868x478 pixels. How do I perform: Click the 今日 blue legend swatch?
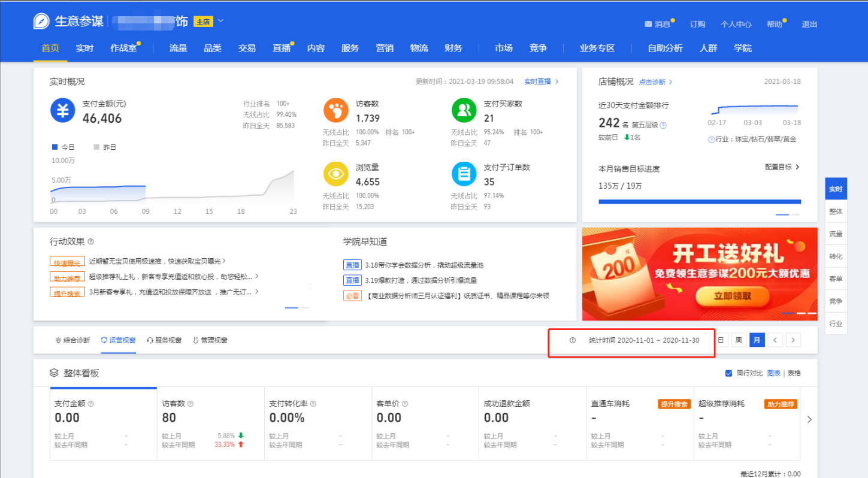point(55,147)
